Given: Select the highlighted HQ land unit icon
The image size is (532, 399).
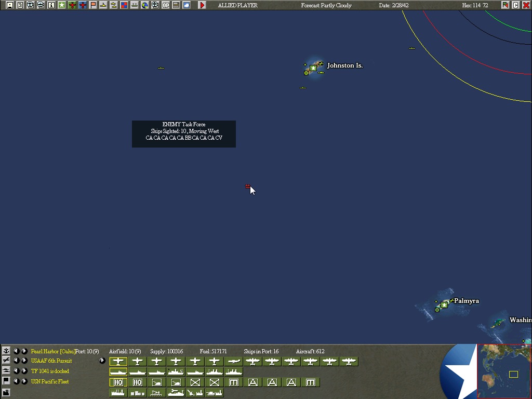Looking at the screenshot, I should pyautogui.click(x=118, y=382).
